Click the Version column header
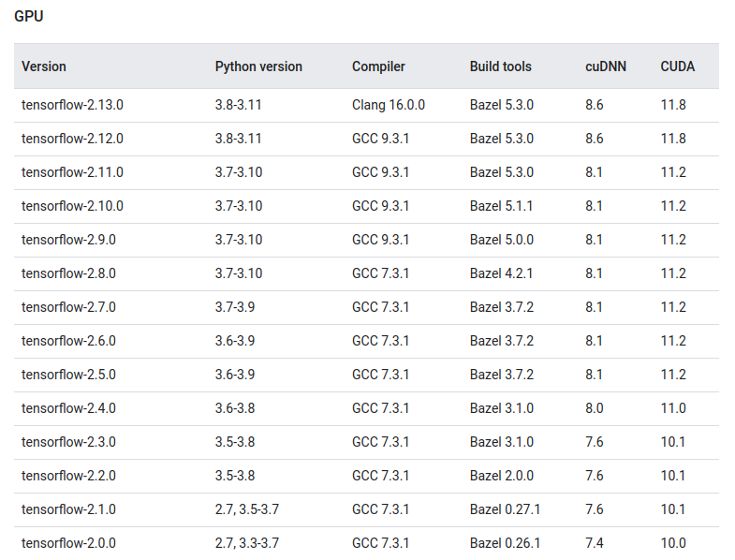The height and width of the screenshot is (560, 735). click(44, 66)
